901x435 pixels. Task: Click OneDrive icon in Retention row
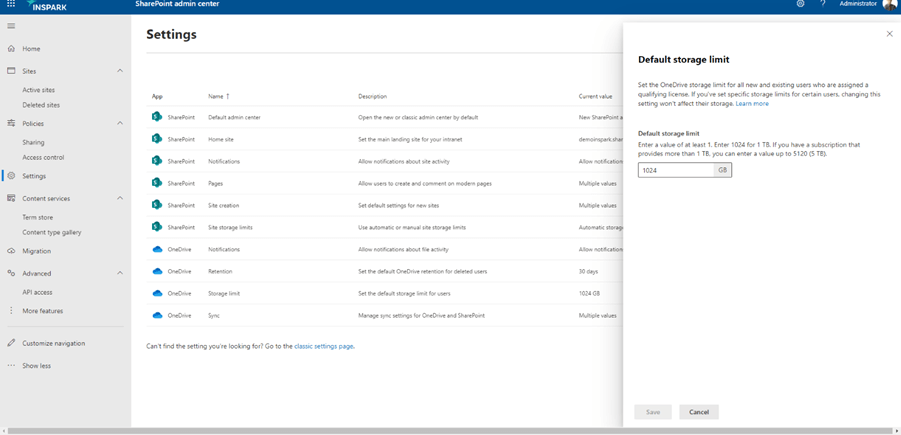pos(157,271)
